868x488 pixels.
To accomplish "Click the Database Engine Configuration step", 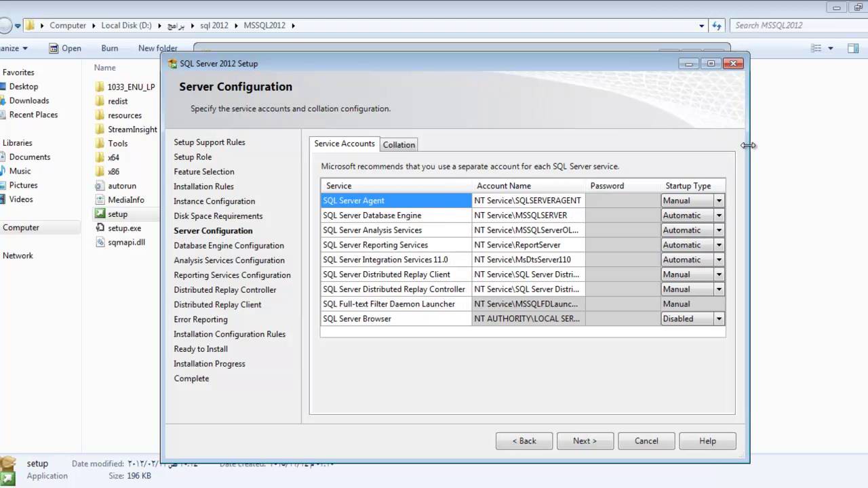I will pos(229,246).
